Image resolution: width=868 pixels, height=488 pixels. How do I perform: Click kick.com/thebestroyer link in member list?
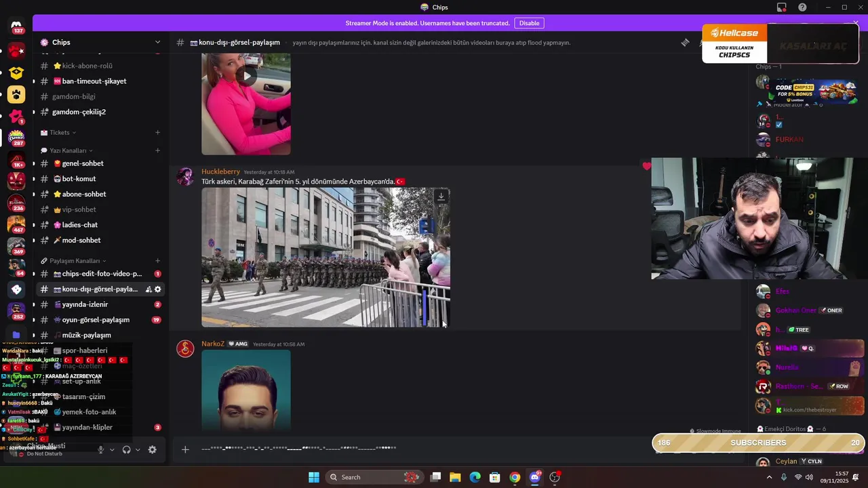[810, 410]
